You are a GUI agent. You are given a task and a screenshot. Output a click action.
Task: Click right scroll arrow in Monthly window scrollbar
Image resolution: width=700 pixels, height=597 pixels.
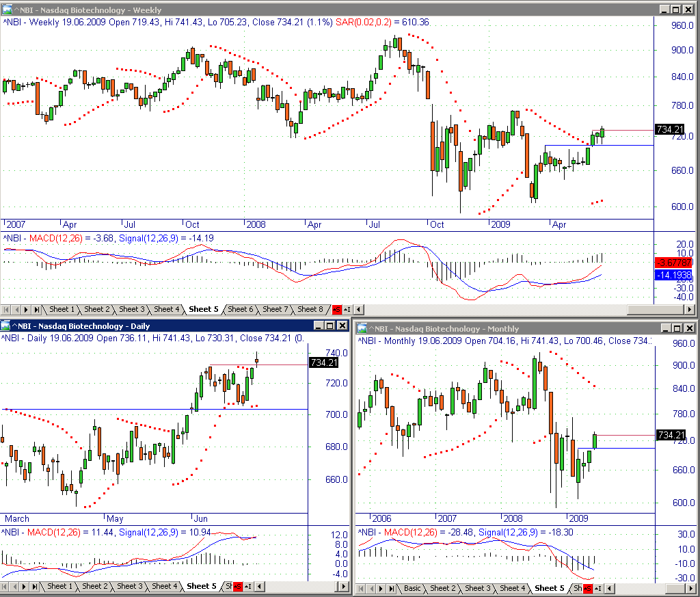(x=690, y=589)
